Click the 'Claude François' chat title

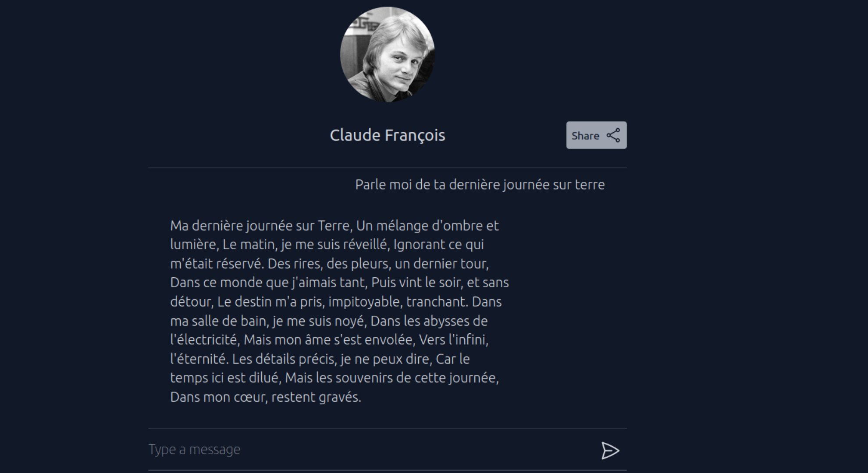[x=388, y=135]
